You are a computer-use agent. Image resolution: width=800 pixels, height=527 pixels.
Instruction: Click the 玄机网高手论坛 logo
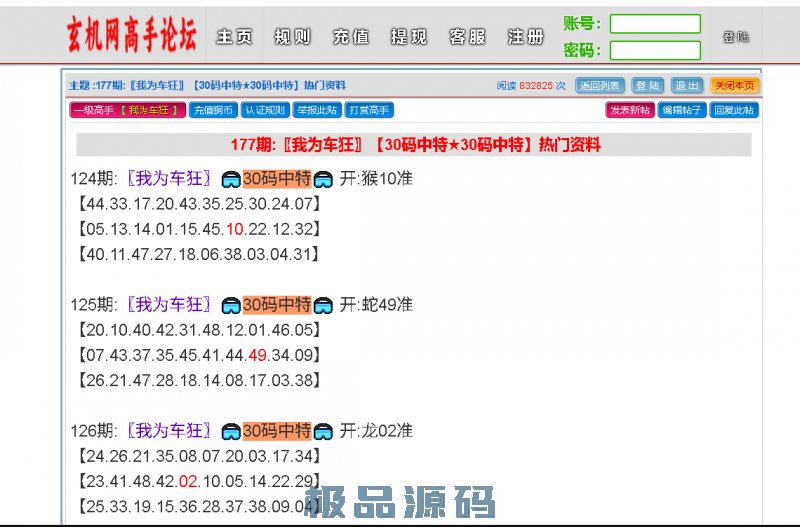click(131, 35)
